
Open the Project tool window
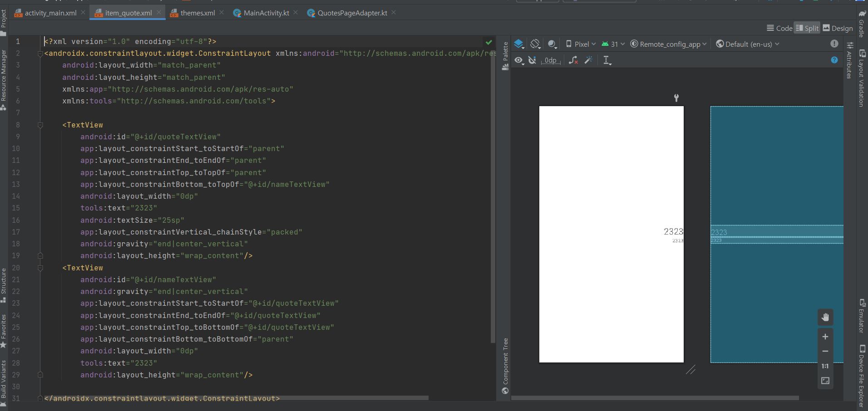(x=4, y=23)
